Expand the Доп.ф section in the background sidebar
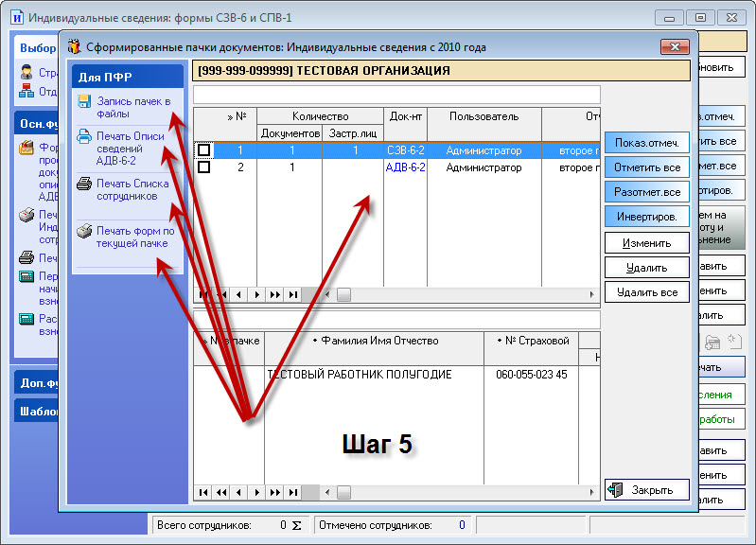This screenshot has width=756, height=545. (36, 383)
